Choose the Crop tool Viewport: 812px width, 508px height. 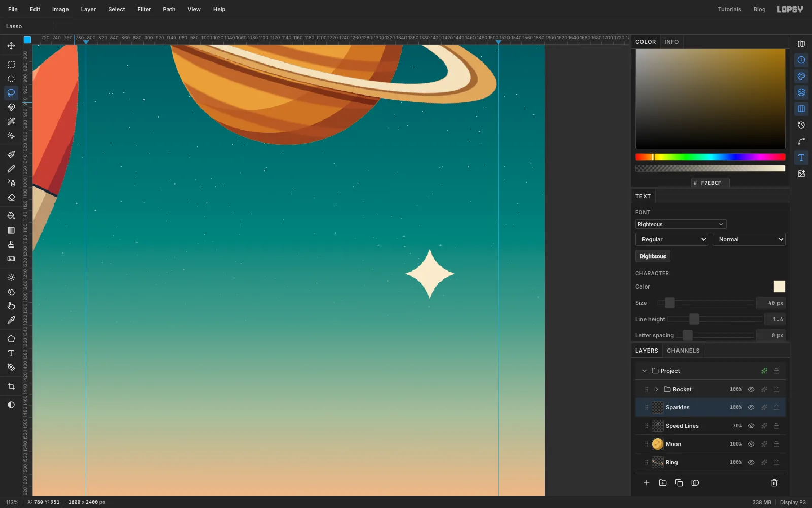click(11, 386)
